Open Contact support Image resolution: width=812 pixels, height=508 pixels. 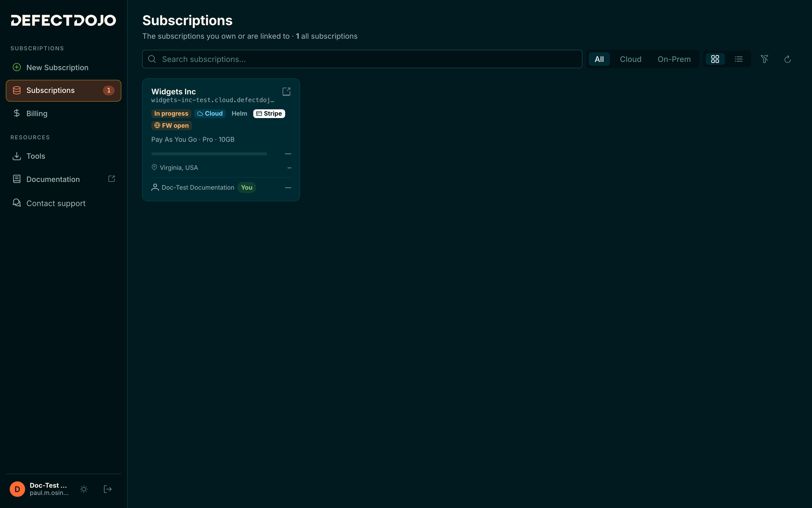click(63, 203)
